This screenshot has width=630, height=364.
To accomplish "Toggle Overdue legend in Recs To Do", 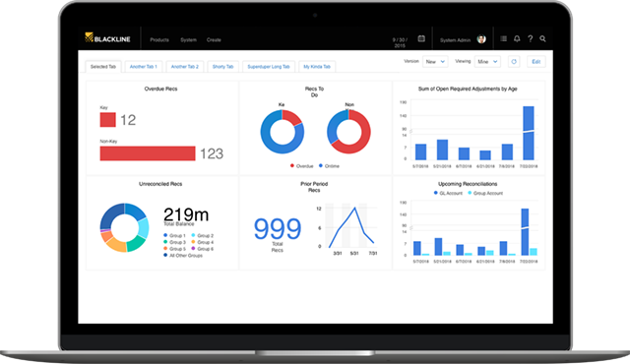I will point(302,165).
